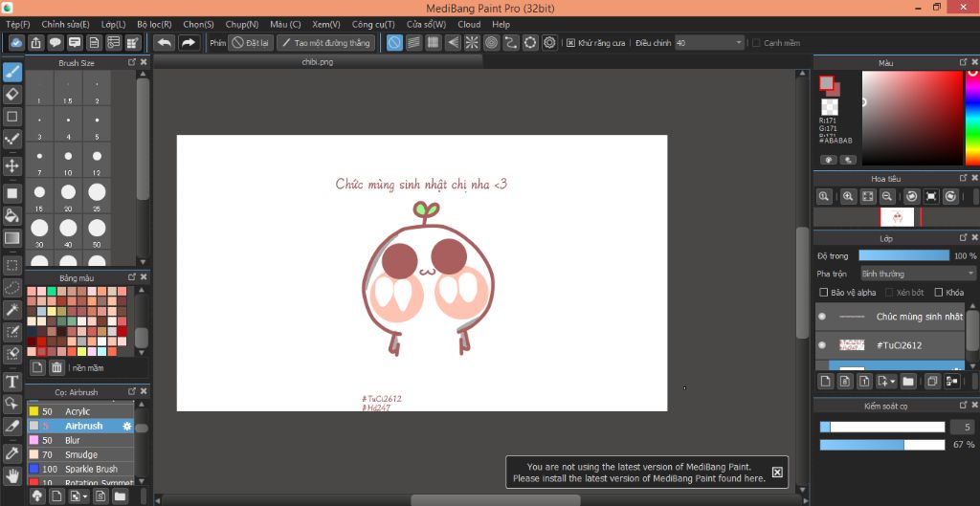Hide the Chúc mừng sinh nhật layer
The width and height of the screenshot is (980, 506).
pos(822,317)
